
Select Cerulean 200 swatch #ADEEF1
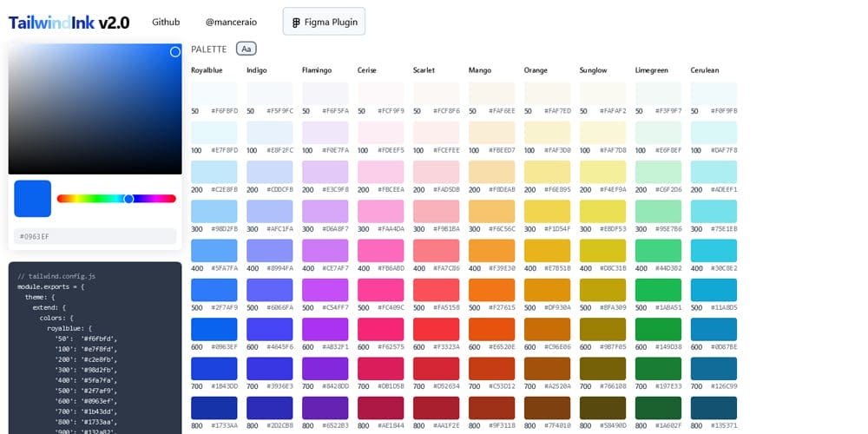click(x=714, y=172)
